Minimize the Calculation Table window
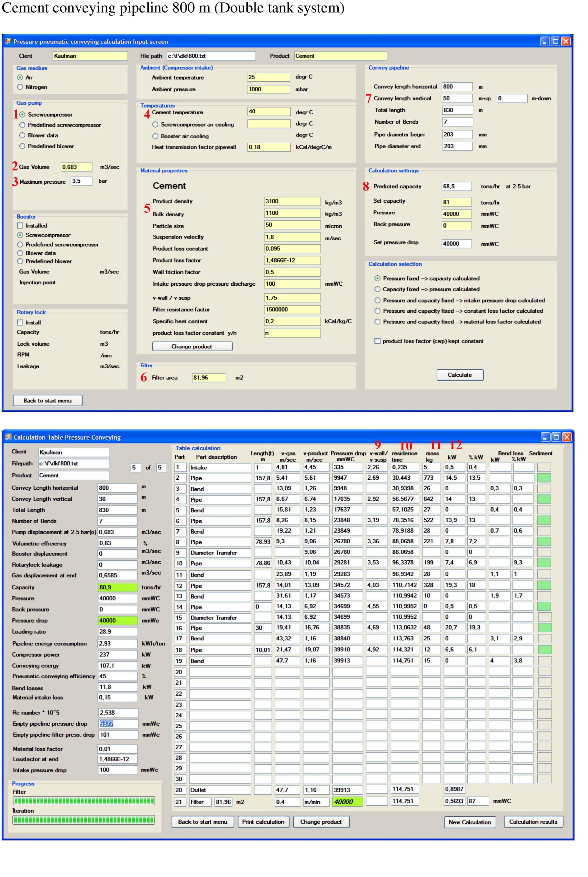588x877 pixels. coord(546,437)
